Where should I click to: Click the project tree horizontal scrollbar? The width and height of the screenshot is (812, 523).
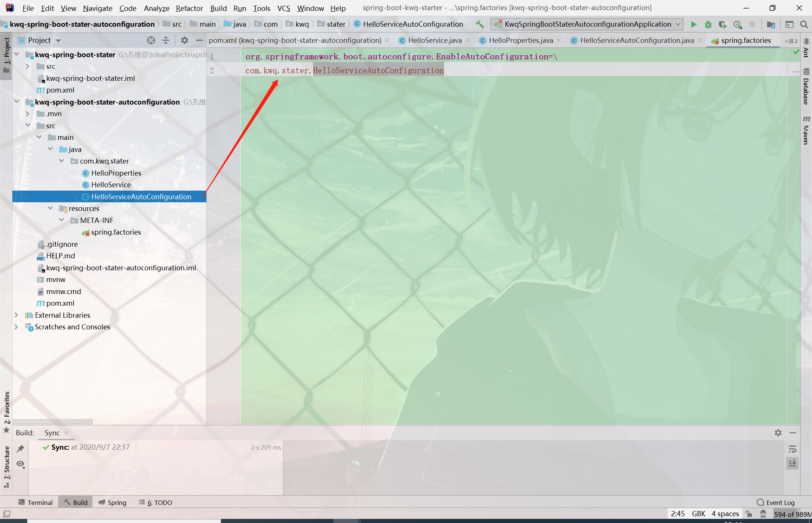[53, 421]
